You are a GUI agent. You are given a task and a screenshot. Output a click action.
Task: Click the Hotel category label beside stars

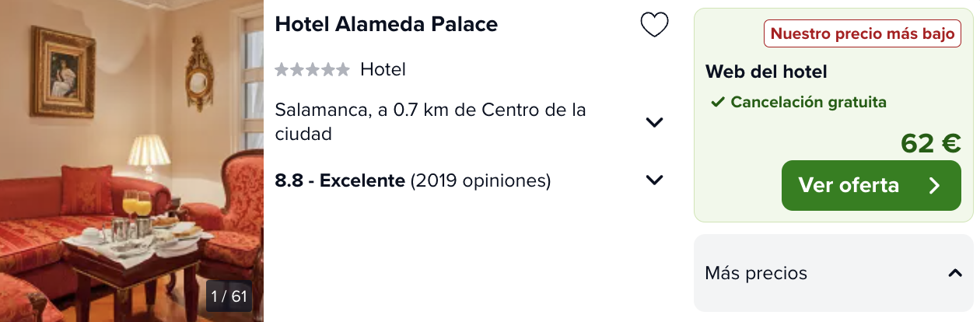[383, 70]
